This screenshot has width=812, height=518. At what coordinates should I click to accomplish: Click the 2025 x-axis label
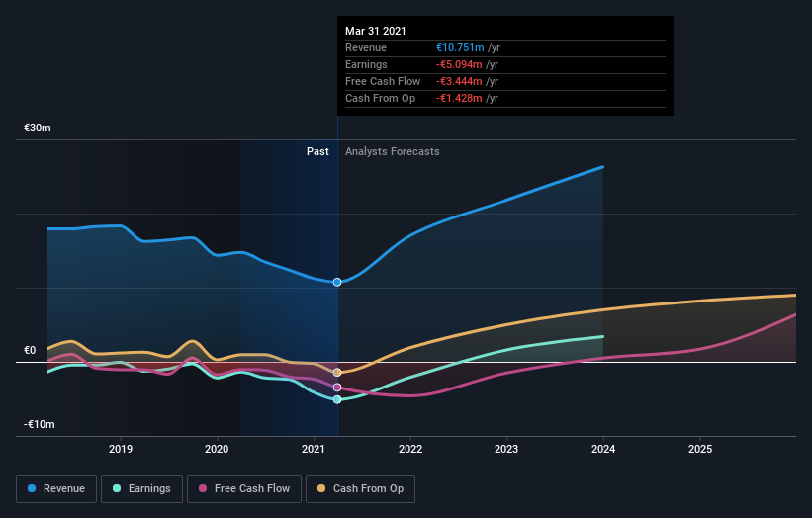pos(700,449)
